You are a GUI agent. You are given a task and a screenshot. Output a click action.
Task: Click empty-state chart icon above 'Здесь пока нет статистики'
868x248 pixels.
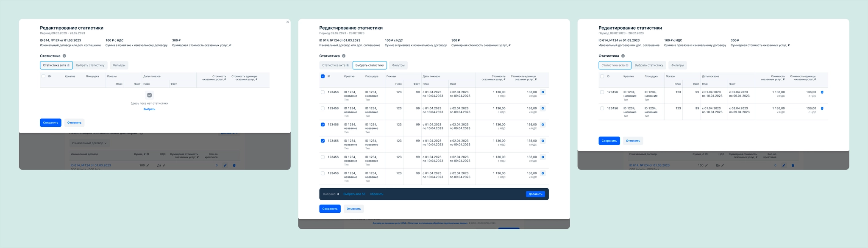click(x=150, y=95)
